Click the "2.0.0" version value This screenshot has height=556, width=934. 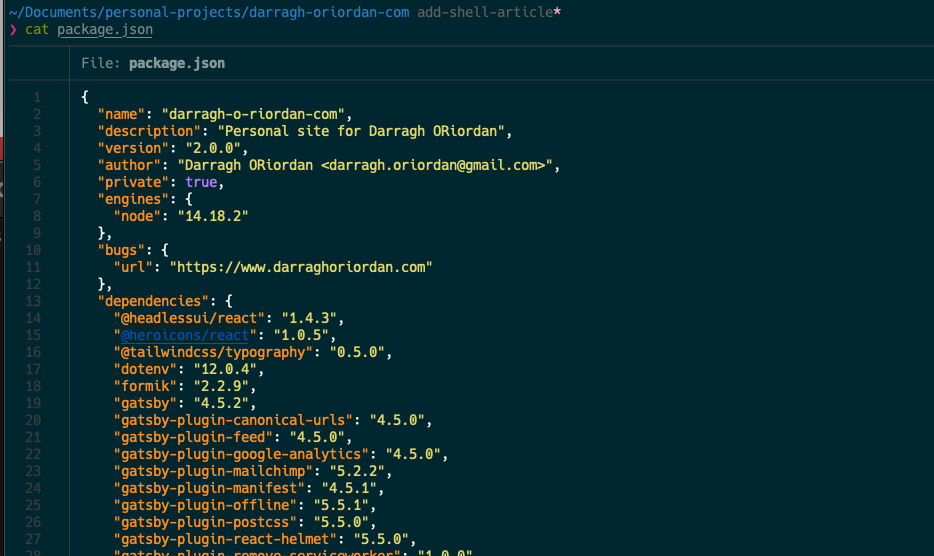[213, 148]
